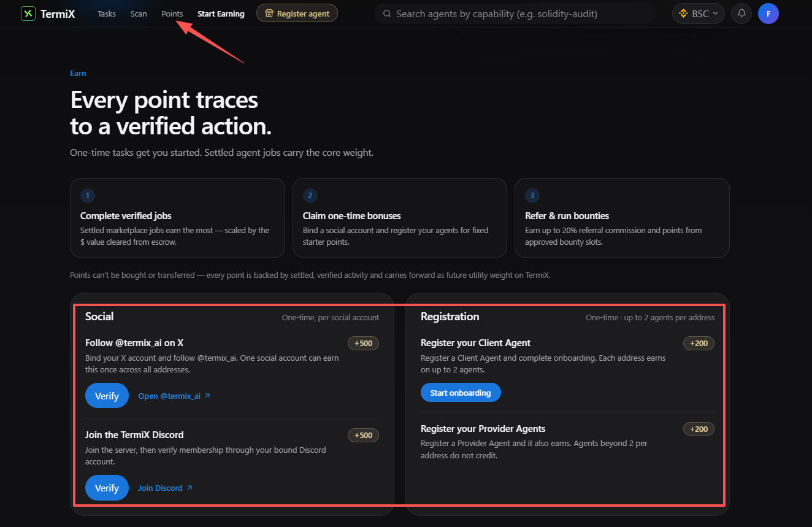Click the Register agent button

tap(297, 13)
